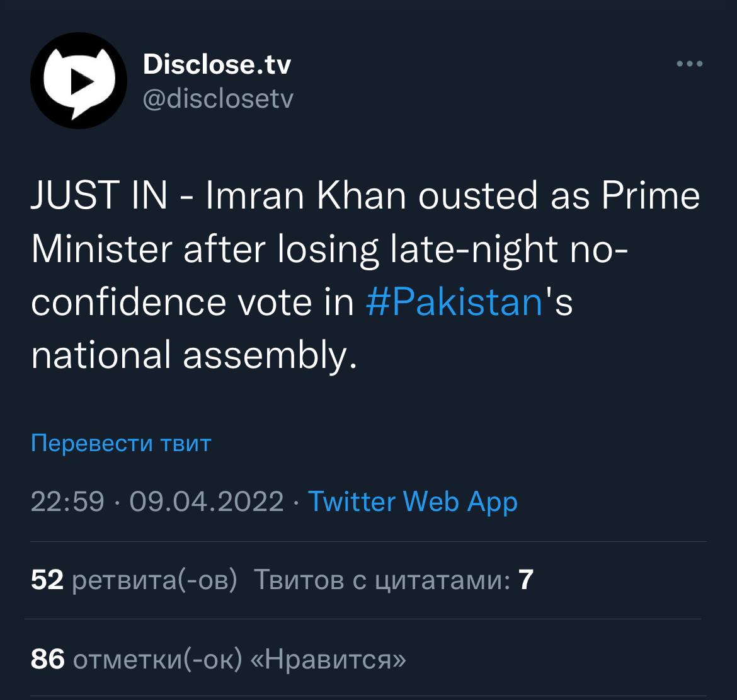Click the «Нравится» label
Viewport: 737px width, 700px height.
[328, 660]
